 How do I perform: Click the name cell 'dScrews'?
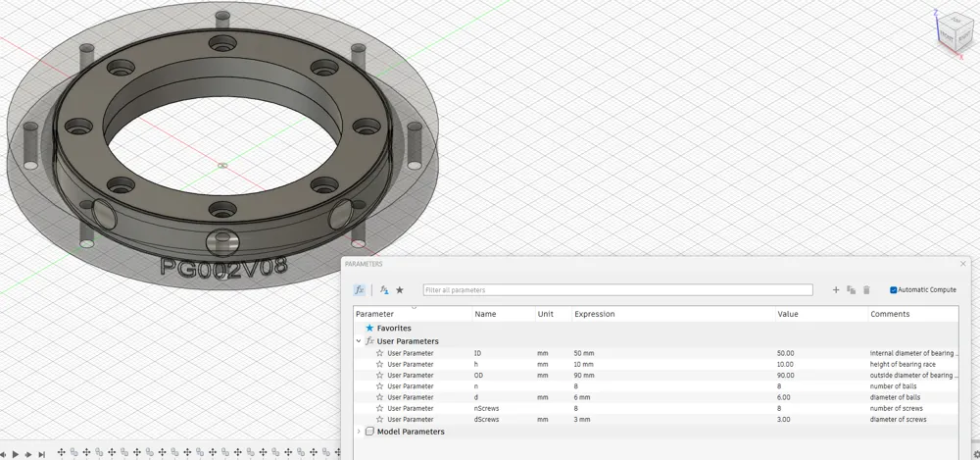486,420
